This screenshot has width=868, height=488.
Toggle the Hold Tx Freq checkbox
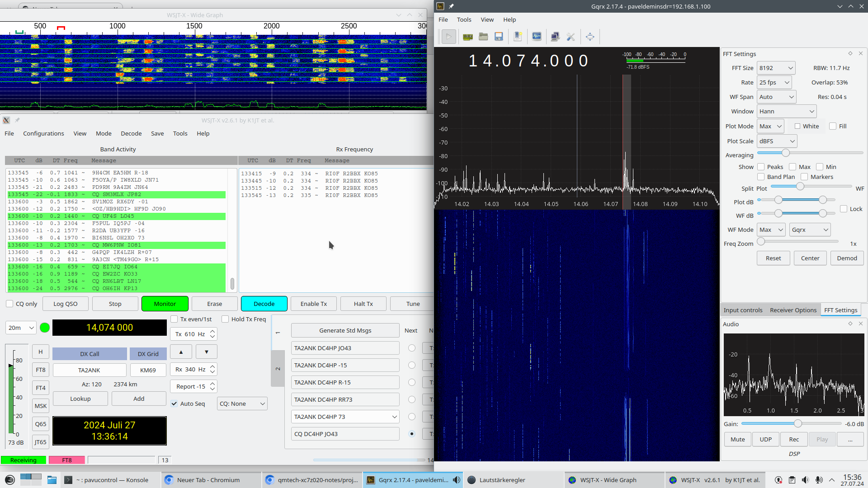225,319
